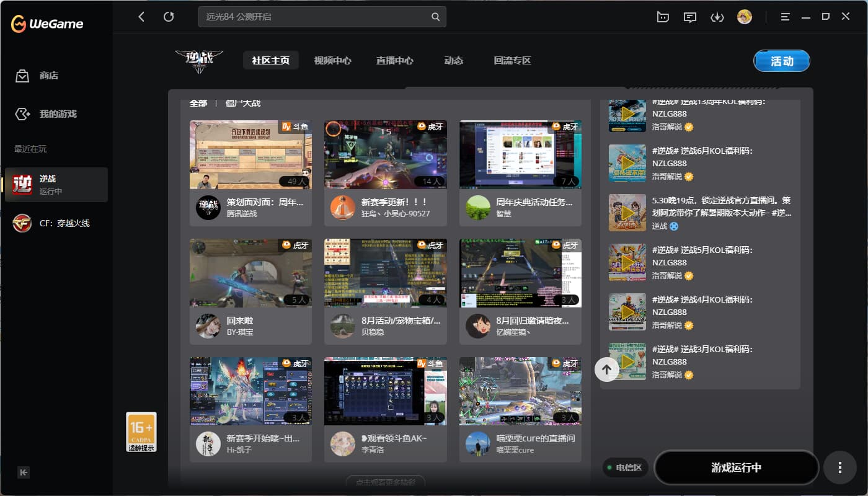Open the folder-like icon left of messages
The image size is (868, 496).
tap(663, 17)
